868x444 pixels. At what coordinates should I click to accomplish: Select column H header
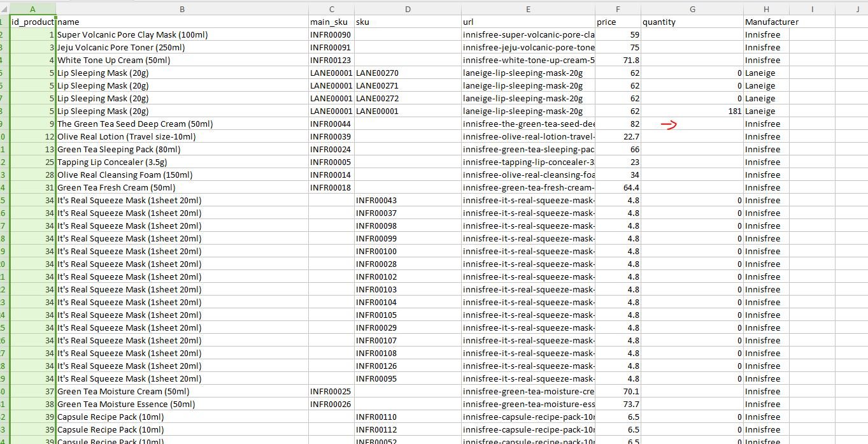pyautogui.click(x=766, y=9)
